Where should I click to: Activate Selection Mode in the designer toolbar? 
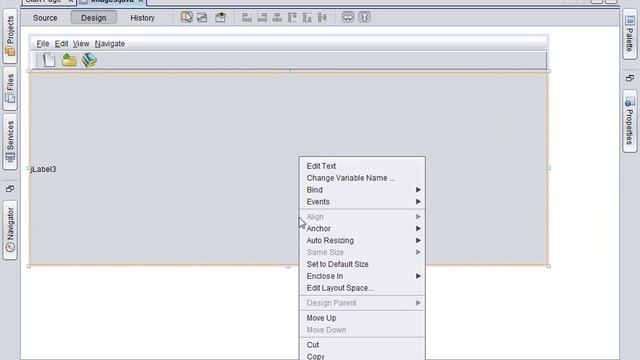click(187, 17)
